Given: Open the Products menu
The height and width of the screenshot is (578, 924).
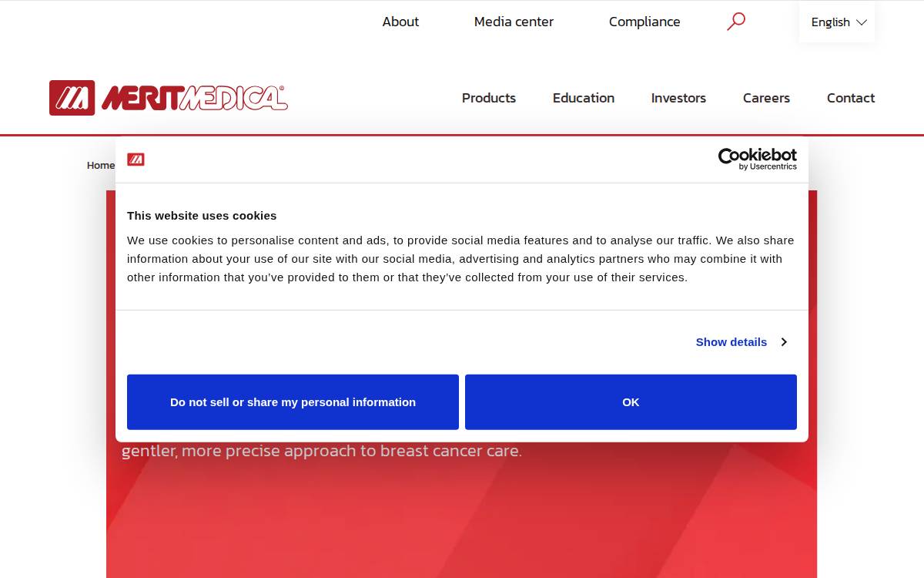Looking at the screenshot, I should [489, 98].
